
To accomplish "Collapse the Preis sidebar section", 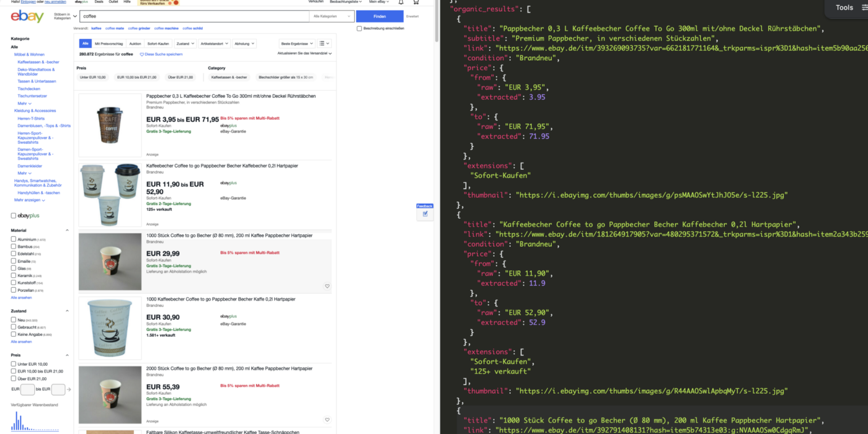I will coord(68,355).
